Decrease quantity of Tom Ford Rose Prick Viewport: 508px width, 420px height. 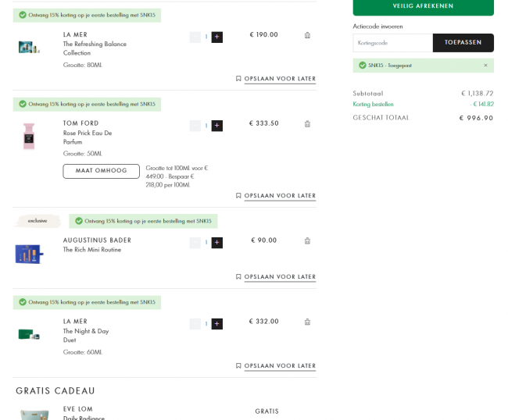(x=195, y=126)
